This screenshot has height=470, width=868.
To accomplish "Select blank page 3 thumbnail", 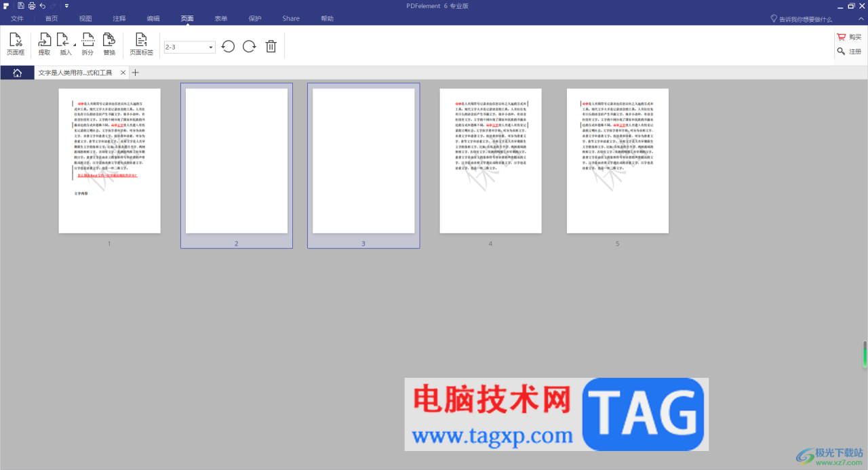I will tap(363, 161).
